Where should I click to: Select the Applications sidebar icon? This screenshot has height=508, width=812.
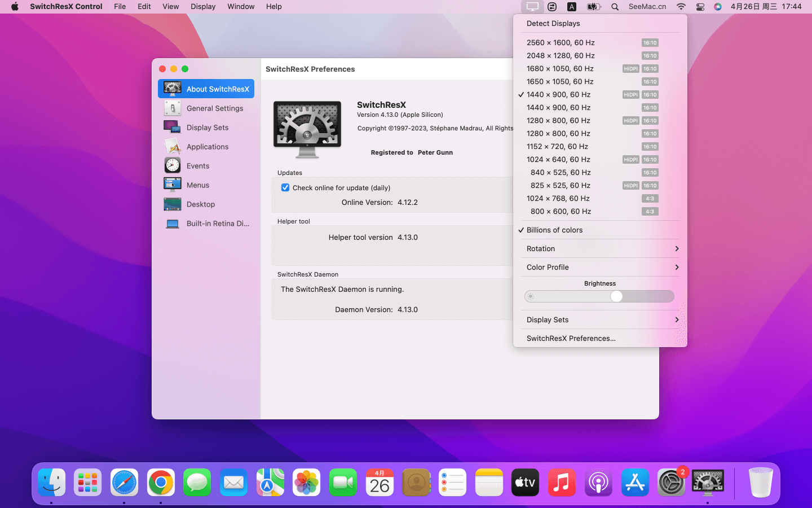click(x=173, y=146)
